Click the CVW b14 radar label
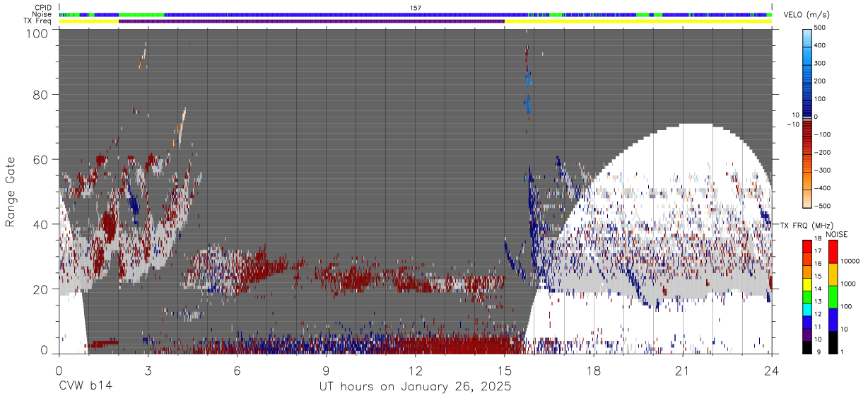 pos(85,386)
